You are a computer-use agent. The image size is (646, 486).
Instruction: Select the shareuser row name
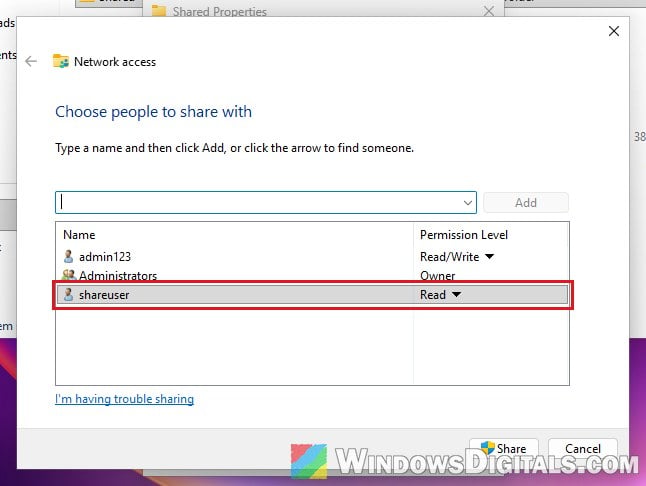[x=104, y=294]
